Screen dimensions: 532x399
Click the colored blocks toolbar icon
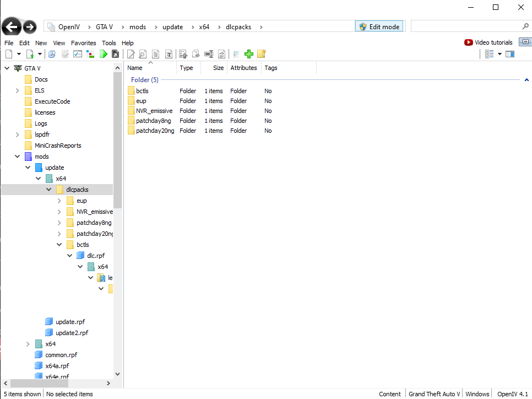(x=90, y=53)
